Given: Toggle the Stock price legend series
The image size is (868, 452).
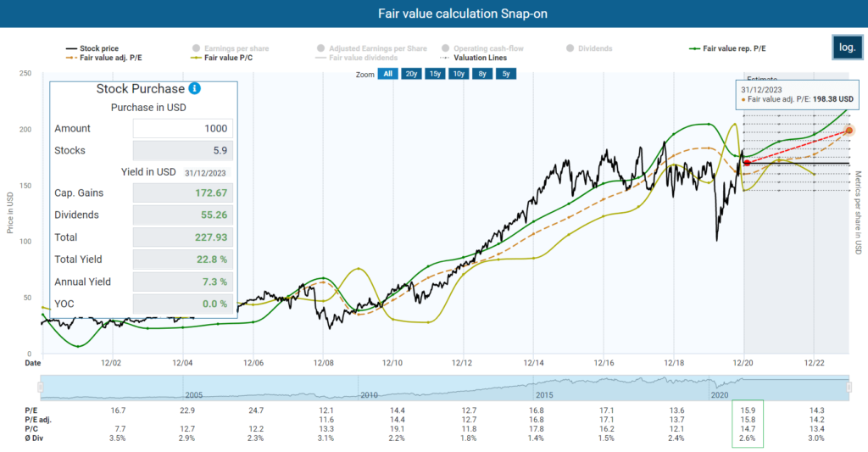Looking at the screenshot, I should coord(92,48).
